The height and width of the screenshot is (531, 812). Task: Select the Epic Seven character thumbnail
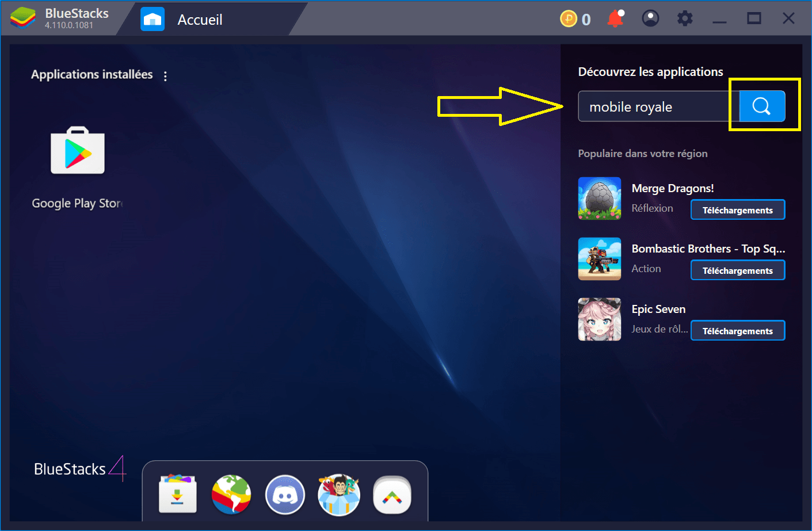click(x=600, y=319)
